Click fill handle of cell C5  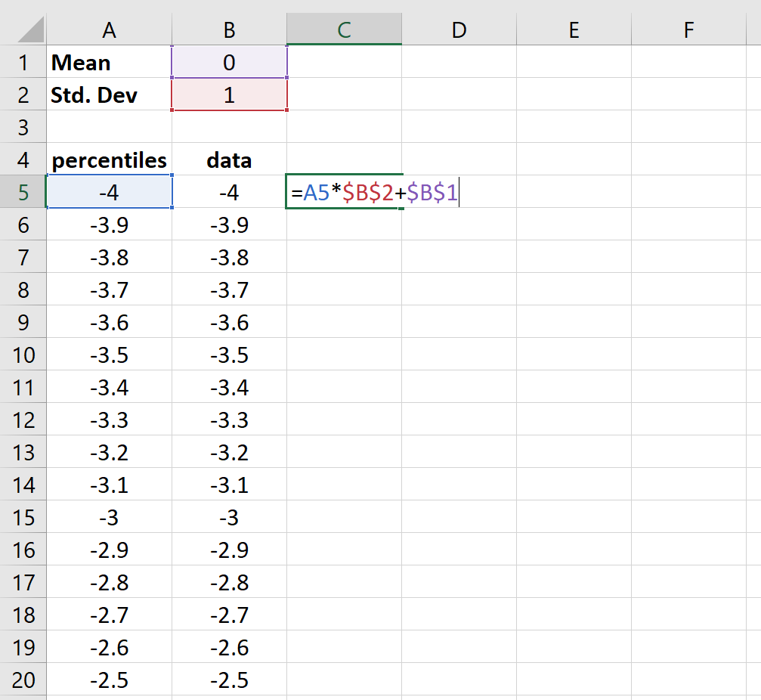tap(401, 208)
